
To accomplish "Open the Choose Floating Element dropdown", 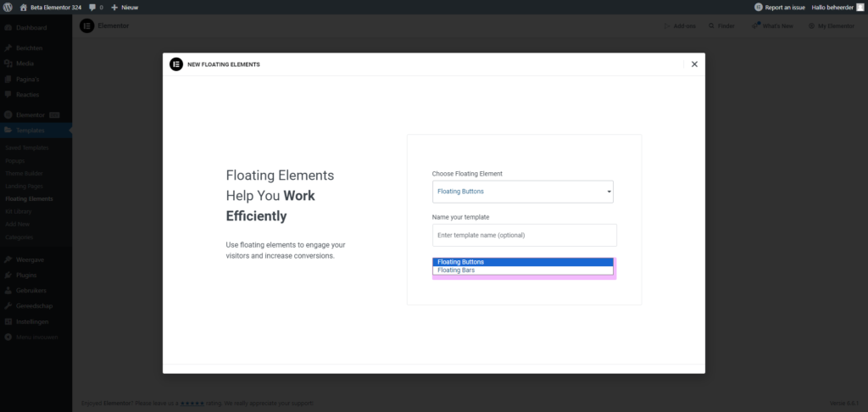I will 522,192.
